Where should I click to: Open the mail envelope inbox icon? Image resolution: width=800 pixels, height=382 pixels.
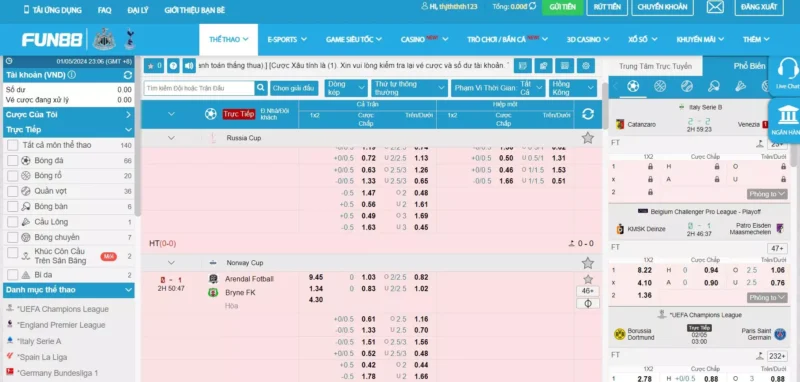coord(715,7)
